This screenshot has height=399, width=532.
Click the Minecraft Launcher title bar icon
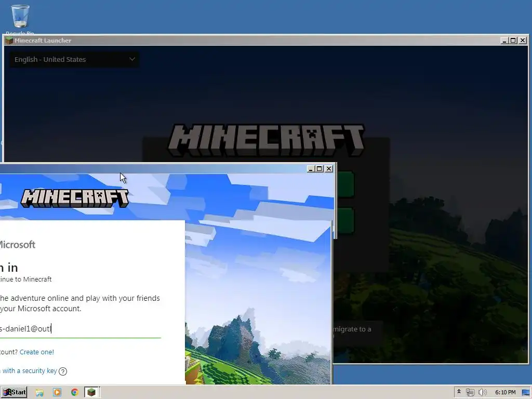click(9, 41)
